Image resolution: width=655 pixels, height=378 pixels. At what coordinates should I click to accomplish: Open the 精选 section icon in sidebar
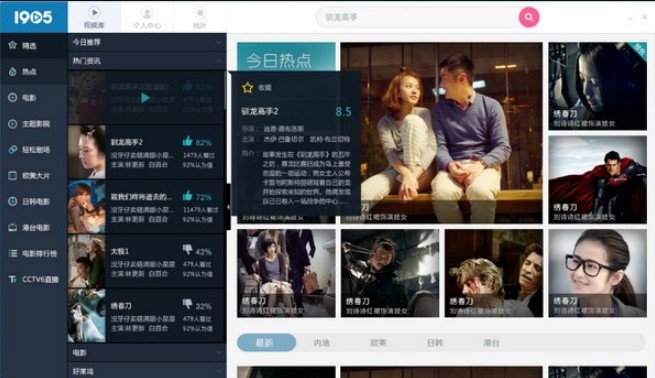[x=13, y=45]
